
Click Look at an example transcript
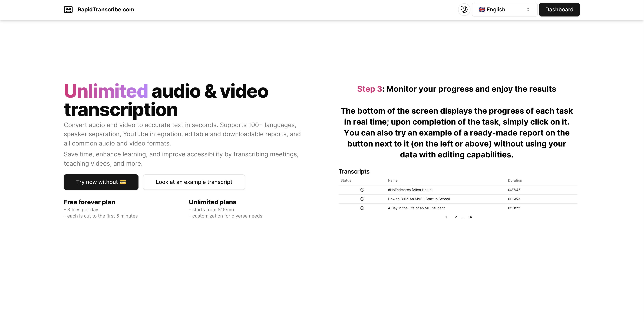pyautogui.click(x=194, y=182)
